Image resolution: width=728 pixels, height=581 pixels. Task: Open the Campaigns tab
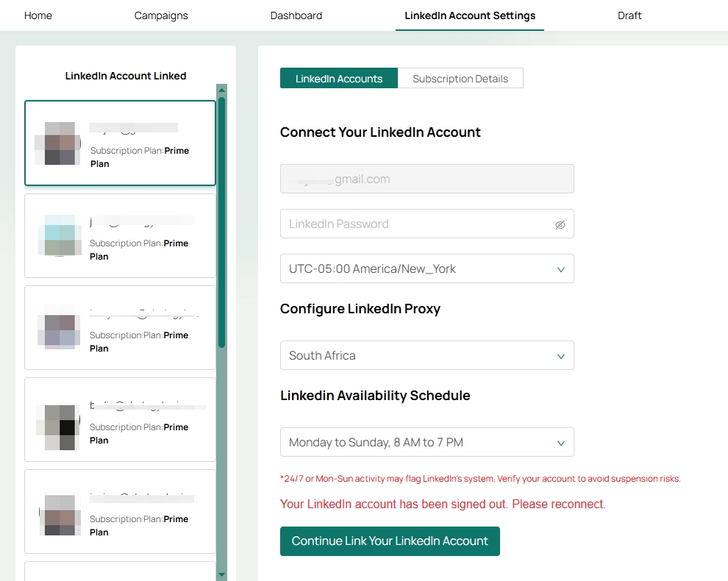161,15
